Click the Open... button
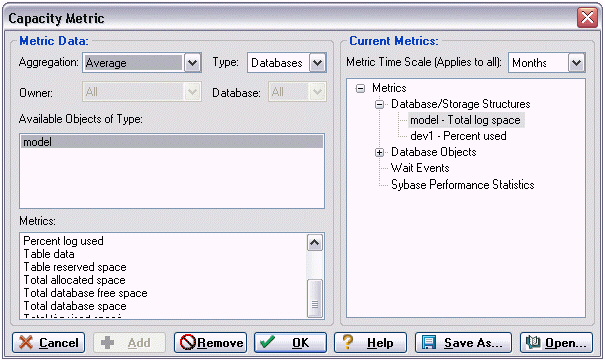The width and height of the screenshot is (605, 361). click(556, 342)
